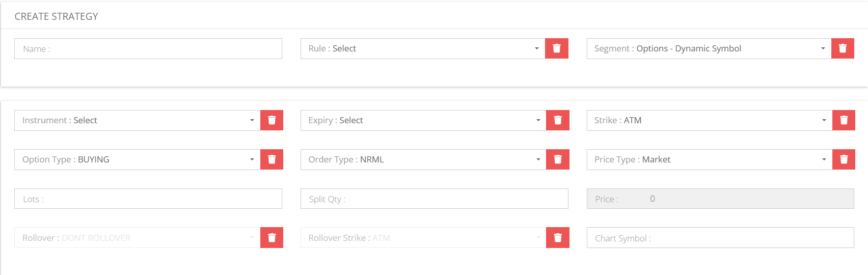Open the Rule select dropdown

click(423, 48)
